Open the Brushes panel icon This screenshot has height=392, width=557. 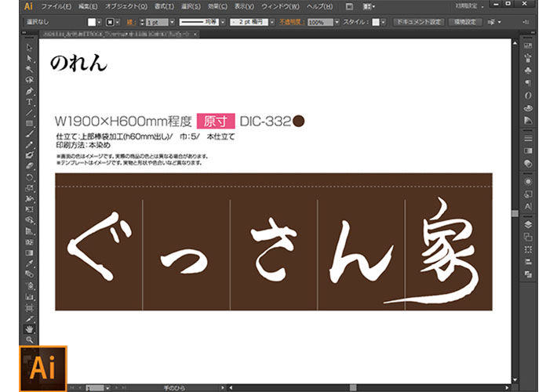(x=528, y=58)
